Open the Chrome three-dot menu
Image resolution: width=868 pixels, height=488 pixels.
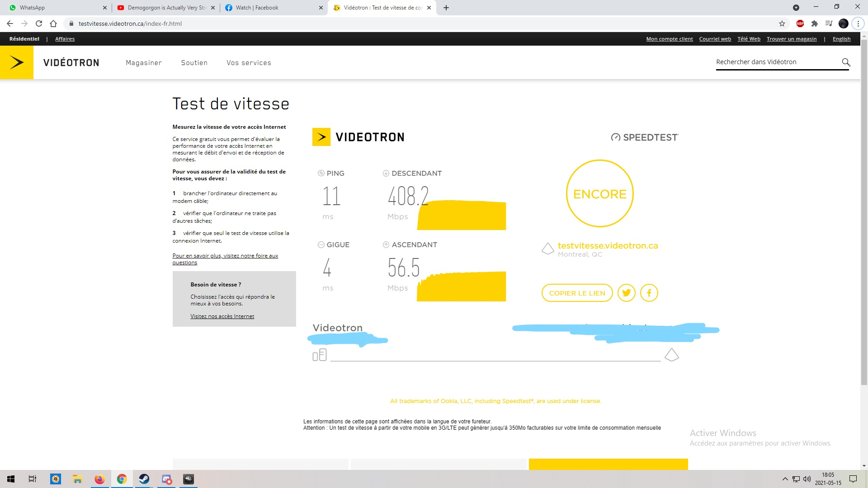[858, 23]
